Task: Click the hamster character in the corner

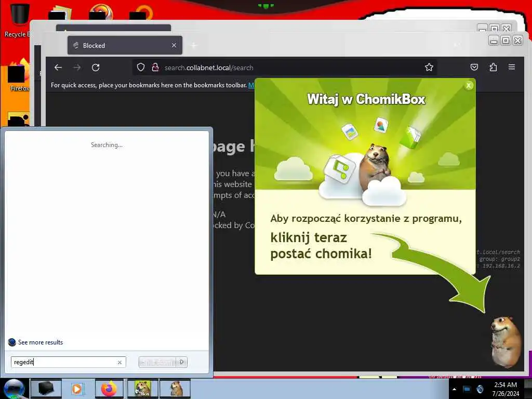Action: [x=506, y=342]
